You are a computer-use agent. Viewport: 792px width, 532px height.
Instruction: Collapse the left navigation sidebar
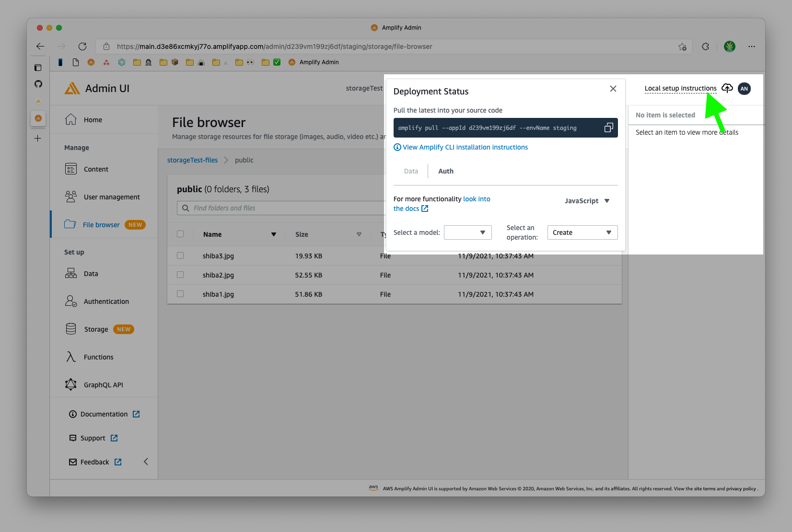point(146,462)
